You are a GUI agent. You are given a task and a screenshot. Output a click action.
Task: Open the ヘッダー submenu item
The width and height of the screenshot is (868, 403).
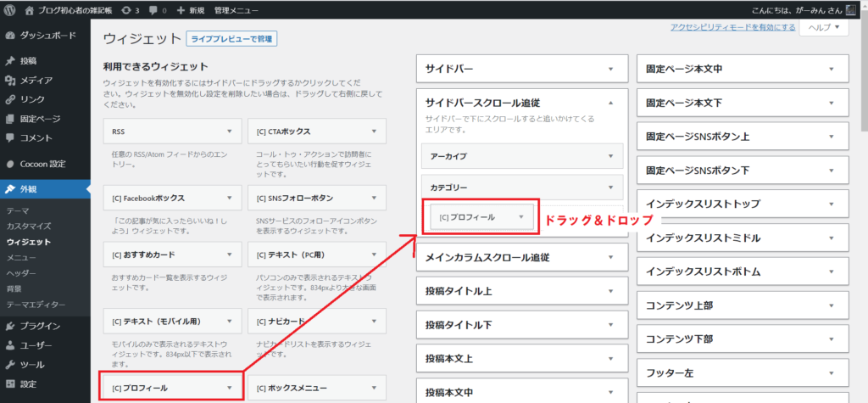click(21, 272)
